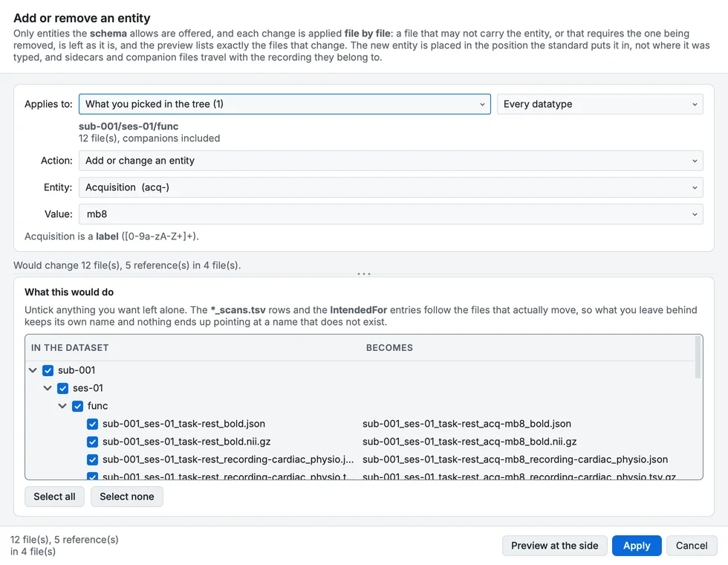Click the three-dot splitter handle above the preview panel
The height and width of the screenshot is (565, 728).
364,274
